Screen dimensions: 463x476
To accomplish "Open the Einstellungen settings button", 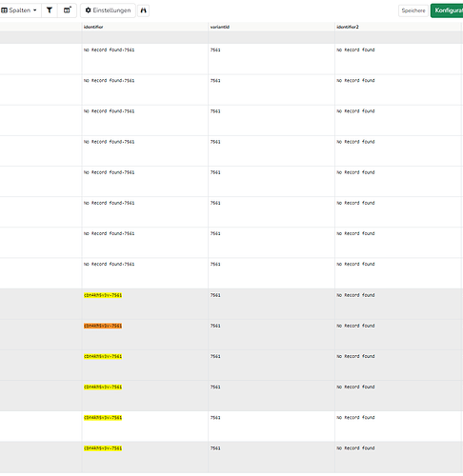I will [x=108, y=10].
